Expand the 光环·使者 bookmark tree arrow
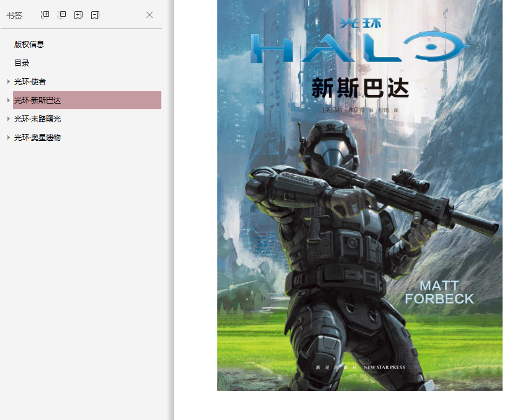The image size is (520, 420). pyautogui.click(x=9, y=81)
